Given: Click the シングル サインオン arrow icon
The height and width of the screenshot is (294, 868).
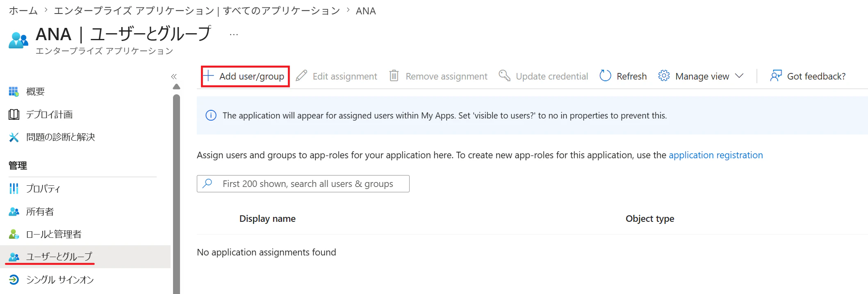Looking at the screenshot, I should click(x=14, y=280).
